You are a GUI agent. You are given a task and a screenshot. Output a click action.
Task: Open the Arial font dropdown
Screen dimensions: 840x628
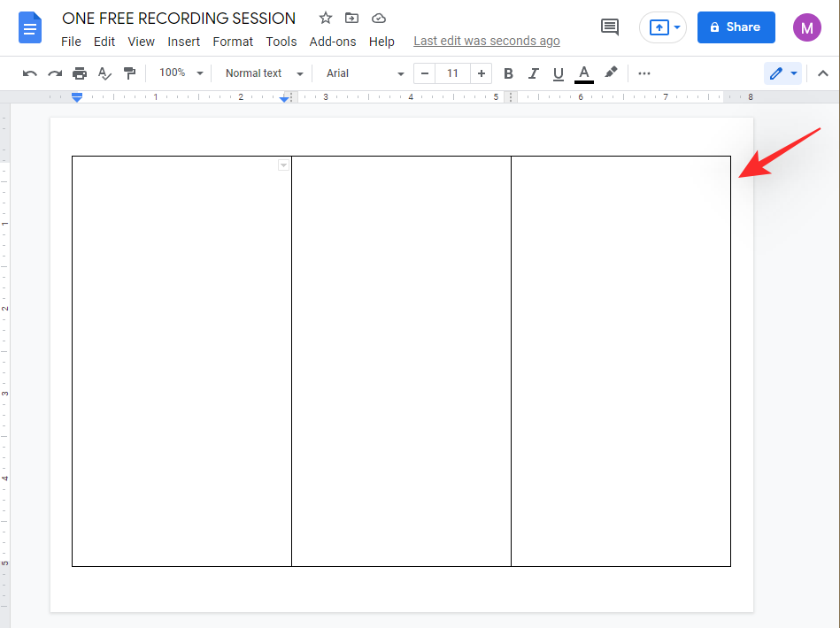(364, 73)
